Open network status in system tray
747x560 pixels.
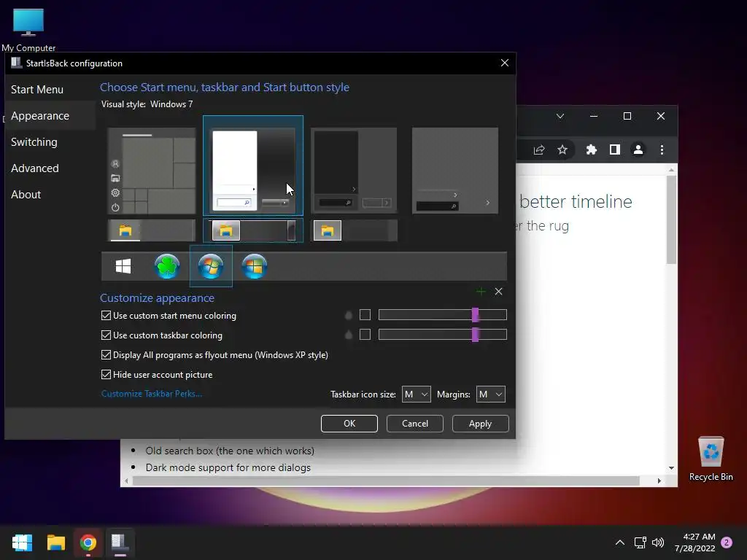640,542
